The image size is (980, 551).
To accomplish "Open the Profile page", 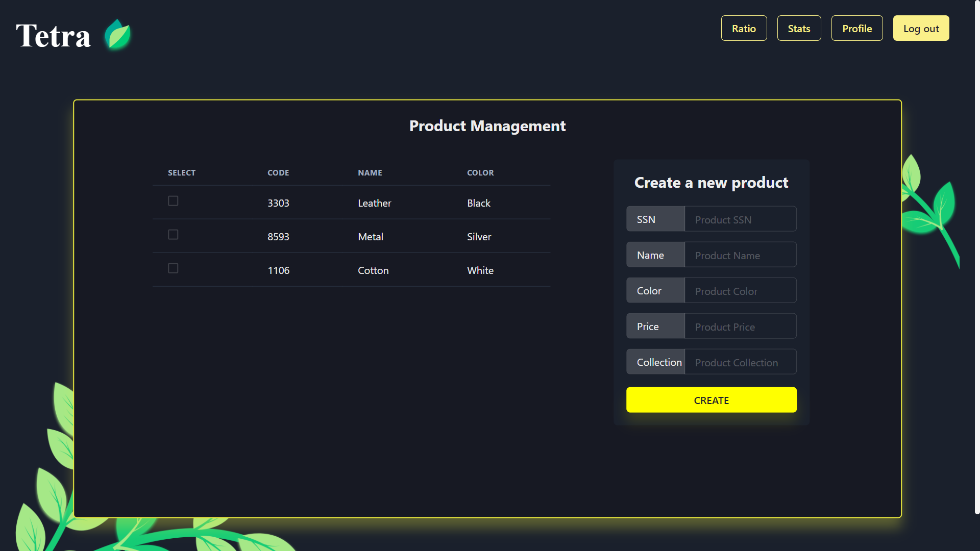I will pyautogui.click(x=856, y=29).
